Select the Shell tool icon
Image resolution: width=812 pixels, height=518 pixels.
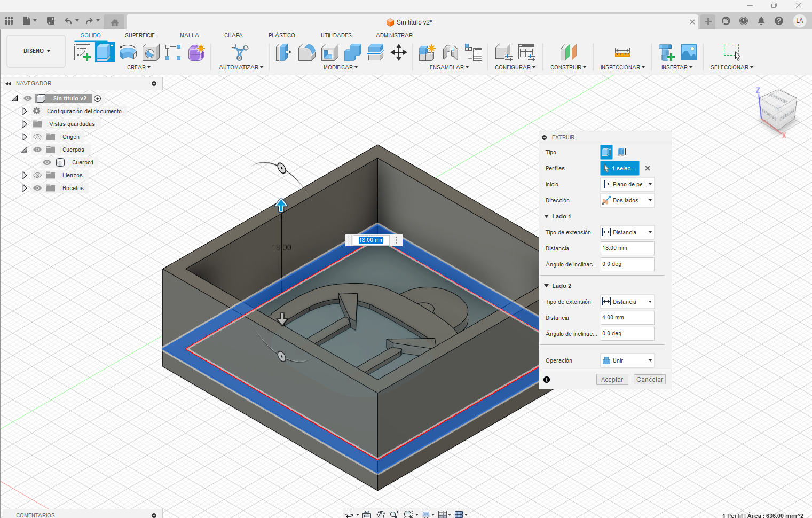[x=330, y=52]
